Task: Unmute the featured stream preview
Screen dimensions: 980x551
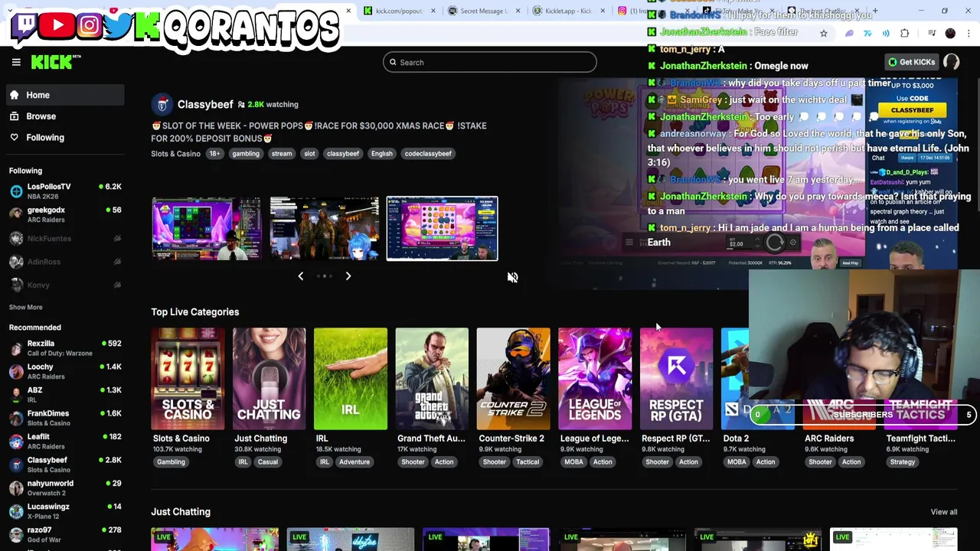Action: click(x=512, y=277)
